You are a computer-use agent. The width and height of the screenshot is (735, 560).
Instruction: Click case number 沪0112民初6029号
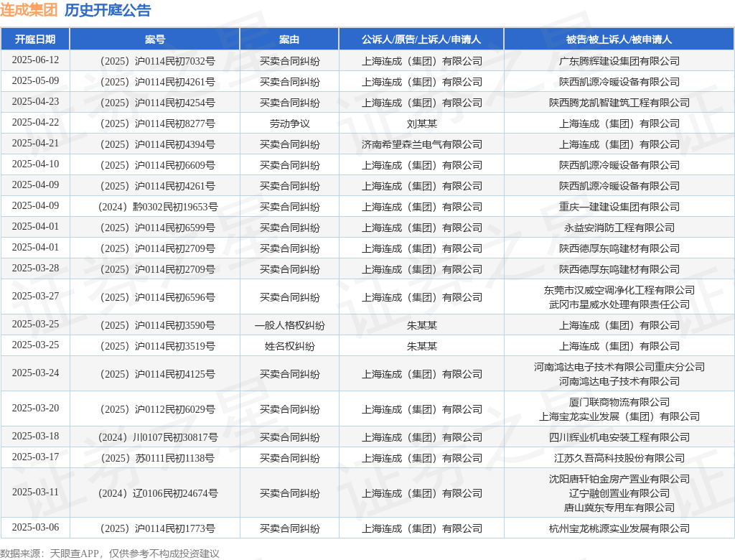tap(157, 409)
